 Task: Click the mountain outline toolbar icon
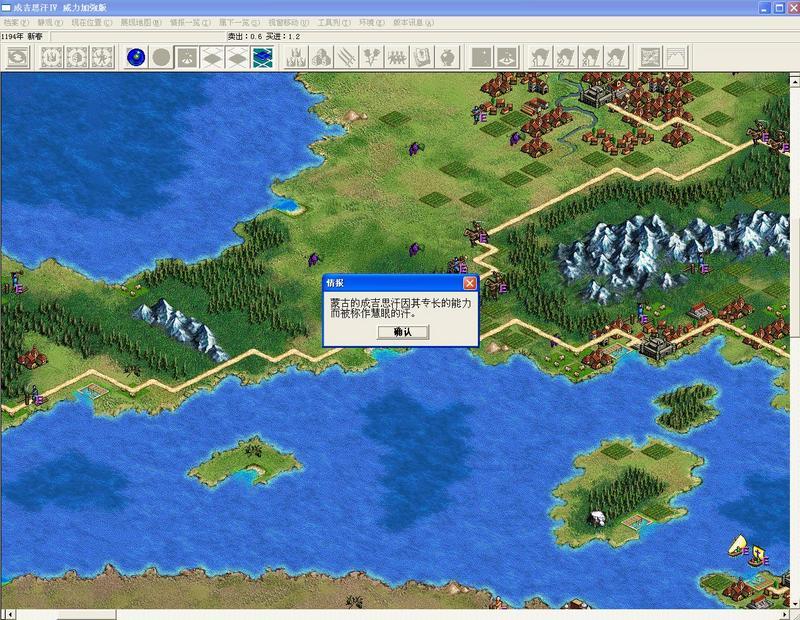click(676, 57)
